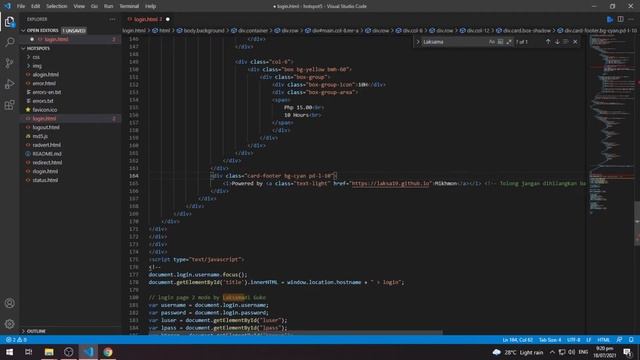Image resolution: width=640 pixels, height=360 pixels.
Task: Open the Run and Debug view
Action: (9, 84)
